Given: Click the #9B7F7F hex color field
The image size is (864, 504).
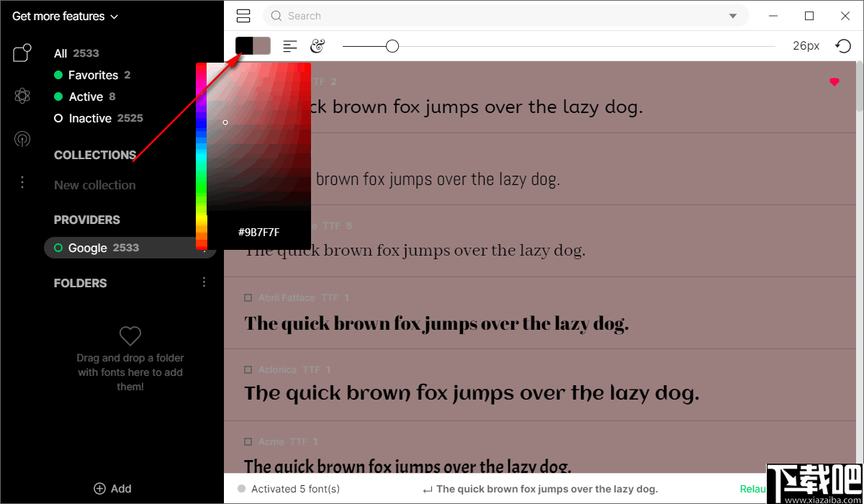Looking at the screenshot, I should (x=259, y=233).
